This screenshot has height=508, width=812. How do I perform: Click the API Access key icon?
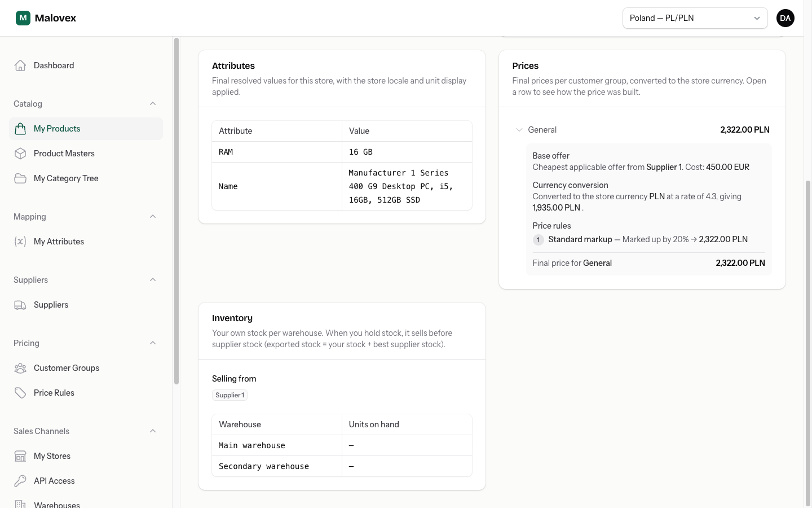[20, 481]
